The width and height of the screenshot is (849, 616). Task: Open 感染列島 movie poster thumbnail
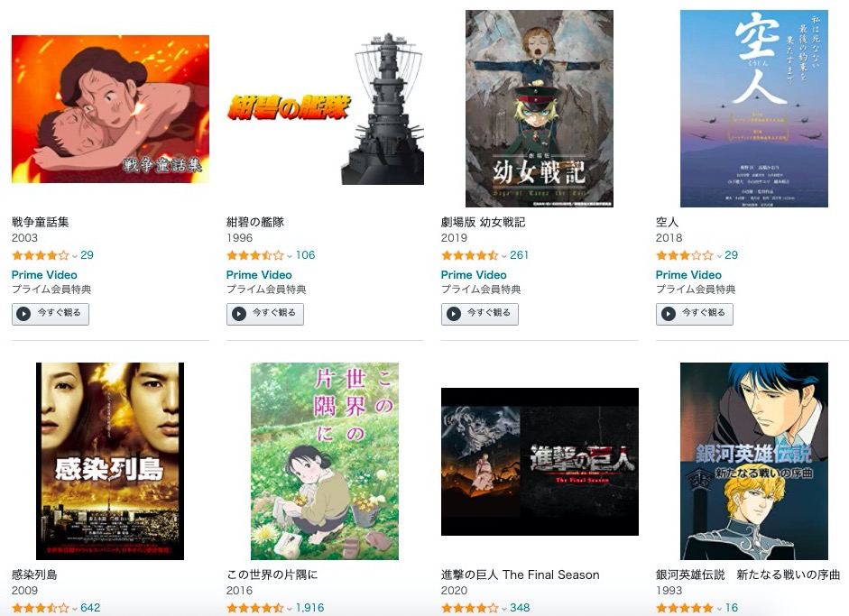tap(110, 461)
